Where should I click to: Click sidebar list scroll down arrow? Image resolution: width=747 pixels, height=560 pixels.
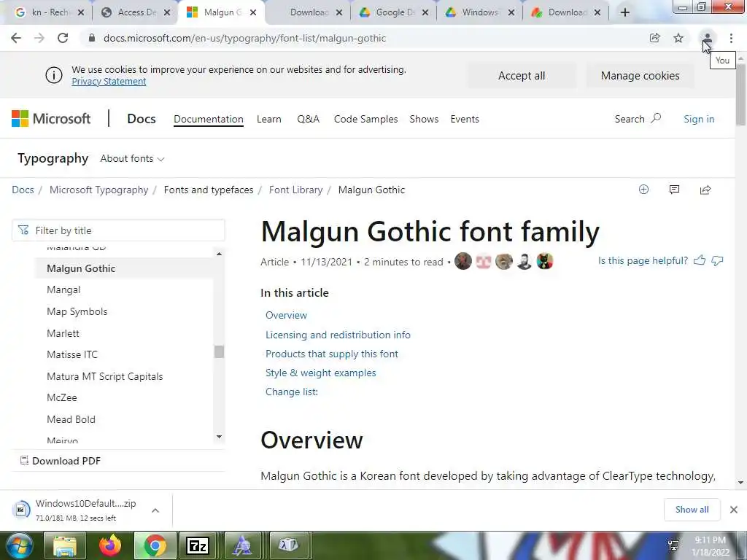click(x=219, y=437)
